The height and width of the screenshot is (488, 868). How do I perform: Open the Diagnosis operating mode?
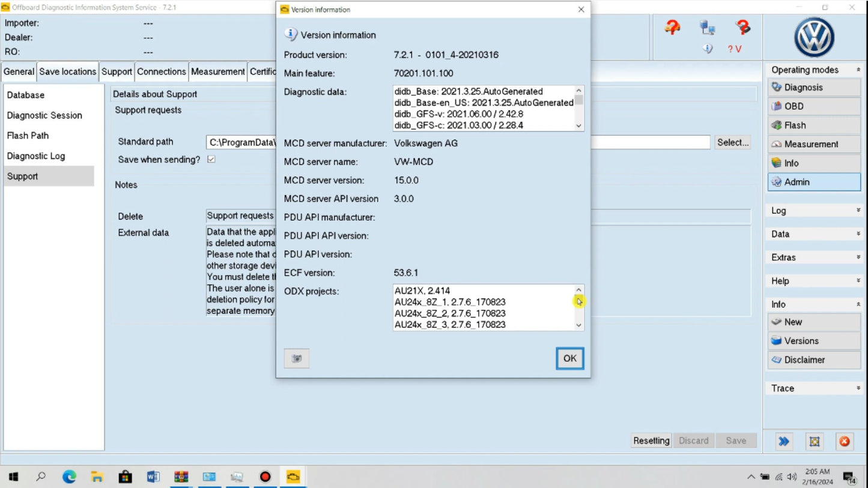[806, 87]
